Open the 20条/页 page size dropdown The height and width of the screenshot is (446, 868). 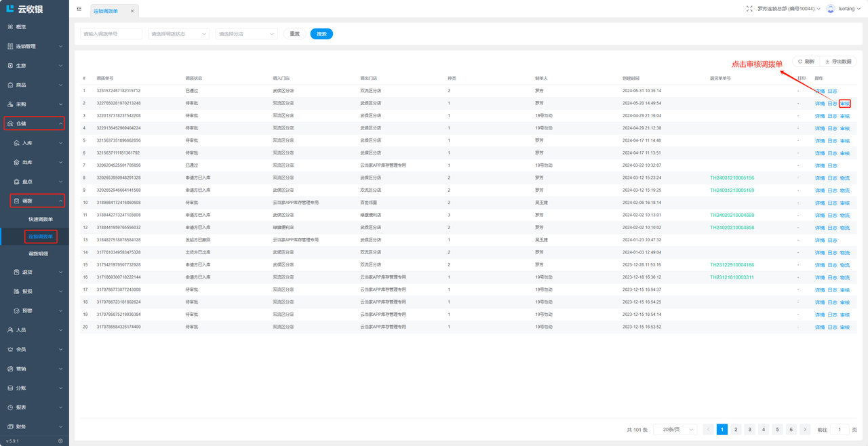pyautogui.click(x=675, y=430)
